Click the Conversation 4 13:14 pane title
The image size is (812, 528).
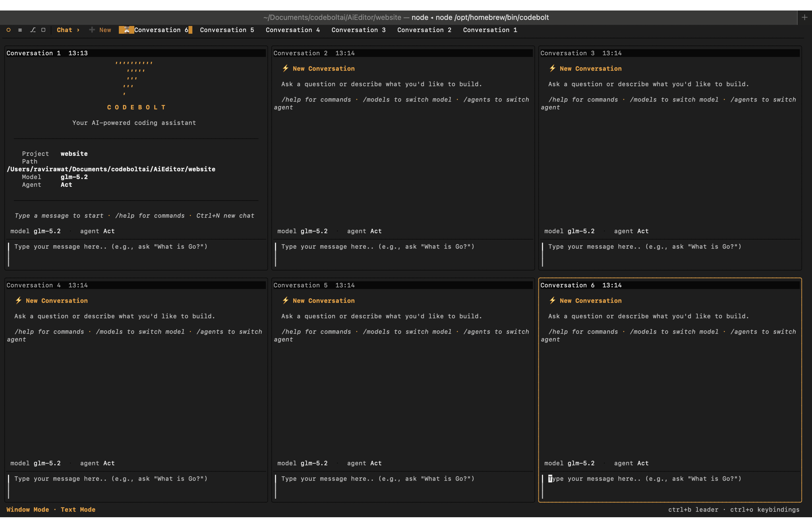tap(47, 285)
